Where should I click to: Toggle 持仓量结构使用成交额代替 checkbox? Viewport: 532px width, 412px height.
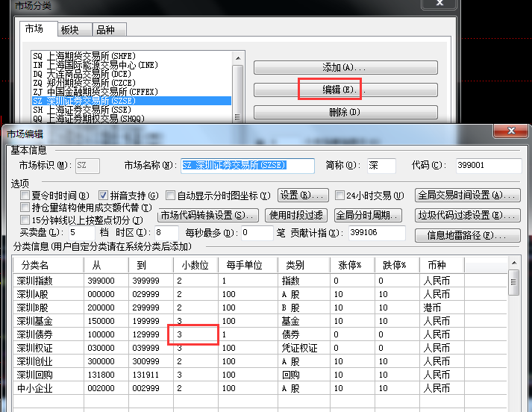[x=25, y=207]
